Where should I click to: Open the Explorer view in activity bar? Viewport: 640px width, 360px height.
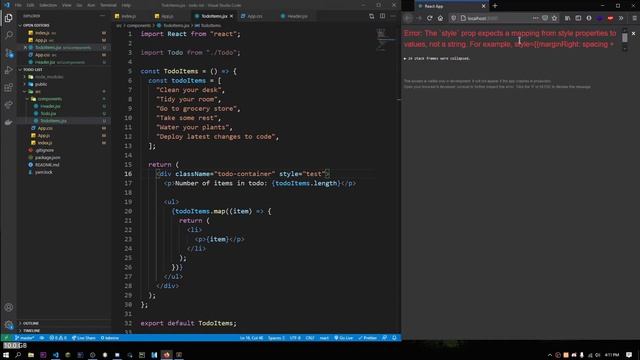click(x=9, y=18)
